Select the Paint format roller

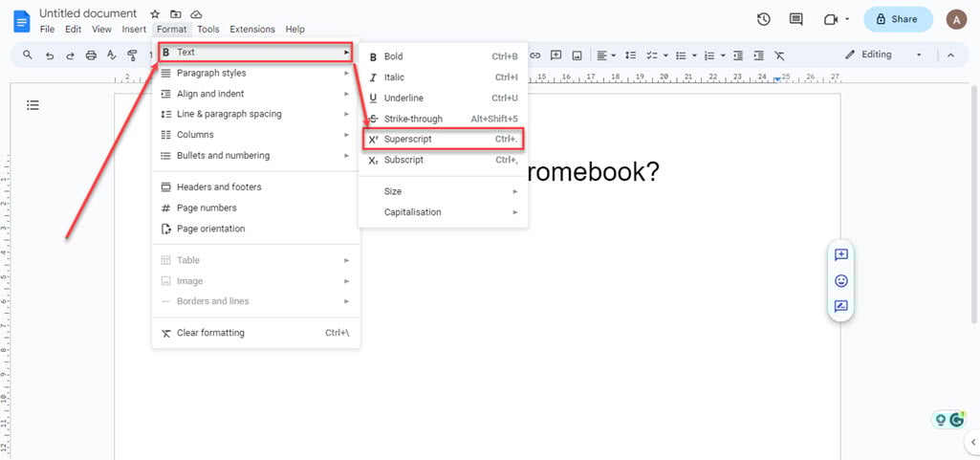click(132, 55)
